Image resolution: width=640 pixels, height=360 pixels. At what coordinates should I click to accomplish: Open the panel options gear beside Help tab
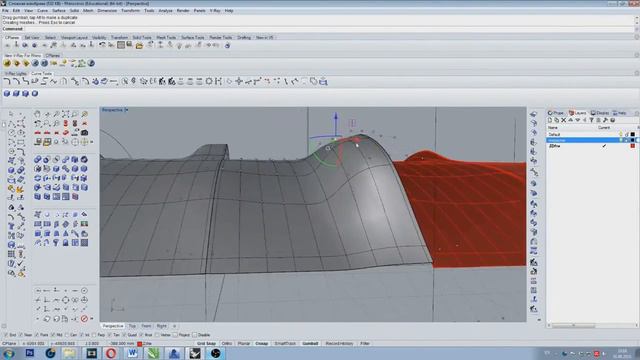tap(636, 113)
